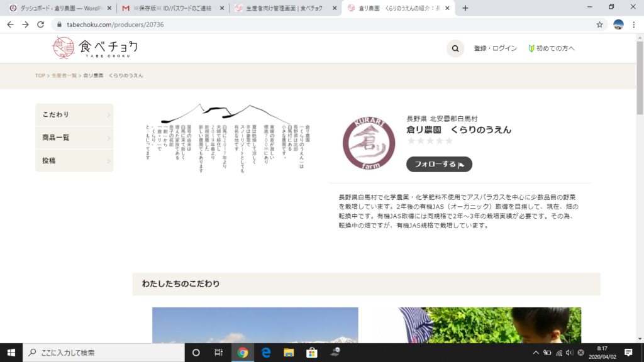Image resolution: width=644 pixels, height=362 pixels.
Task: Go to TOP in the breadcrumb
Action: click(x=40, y=75)
